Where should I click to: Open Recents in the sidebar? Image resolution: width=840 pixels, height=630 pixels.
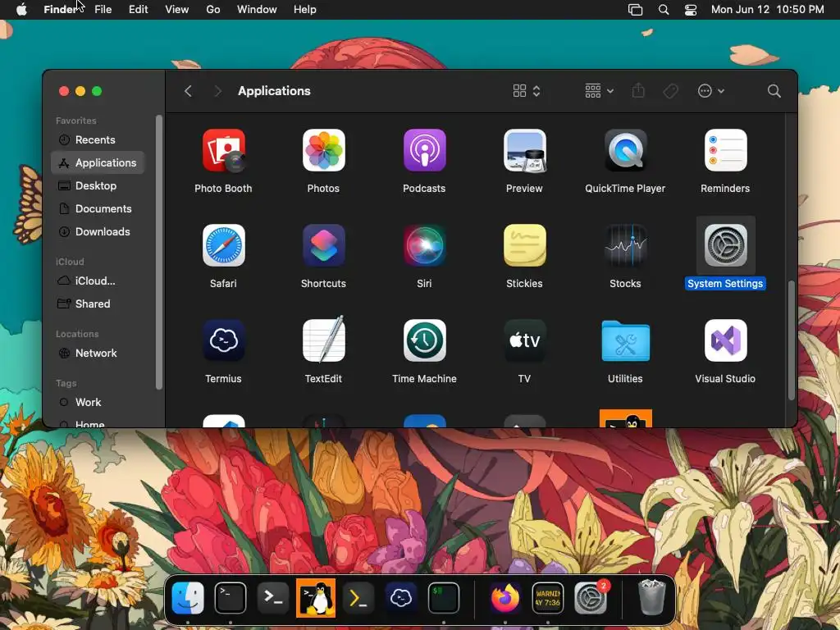click(98, 139)
